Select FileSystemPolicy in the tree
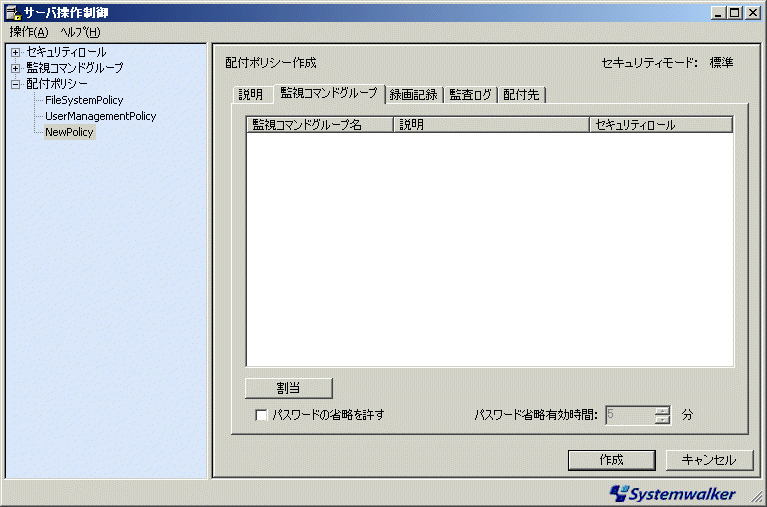The image size is (767, 507). pos(84,100)
